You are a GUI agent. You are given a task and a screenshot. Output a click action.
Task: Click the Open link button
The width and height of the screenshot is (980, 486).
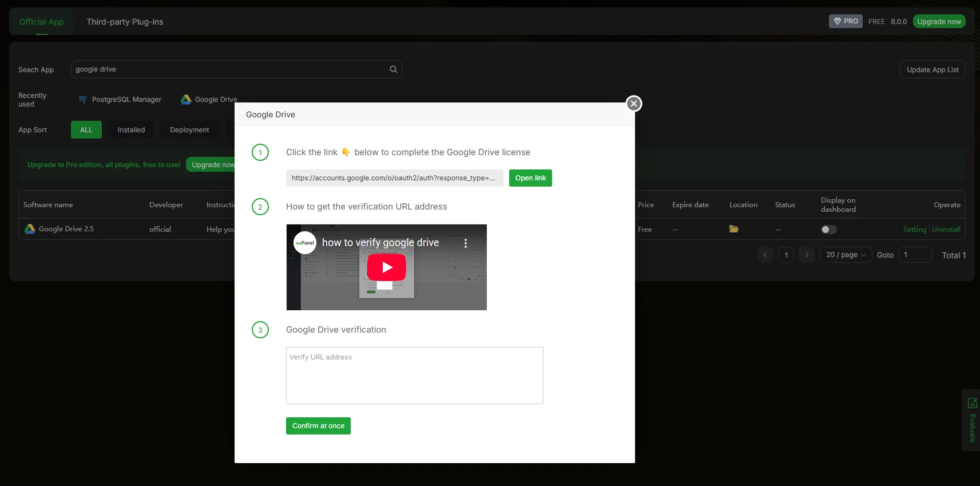point(530,178)
